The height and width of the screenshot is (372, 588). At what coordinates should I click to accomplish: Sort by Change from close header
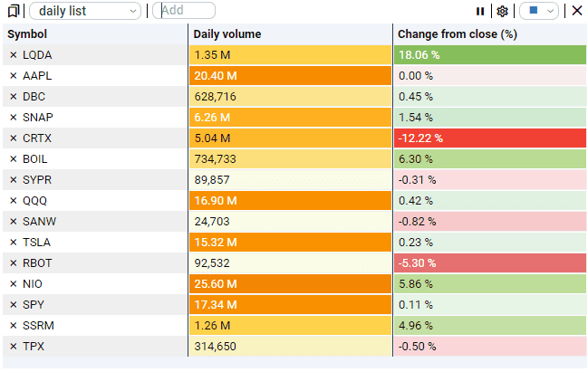pos(458,34)
